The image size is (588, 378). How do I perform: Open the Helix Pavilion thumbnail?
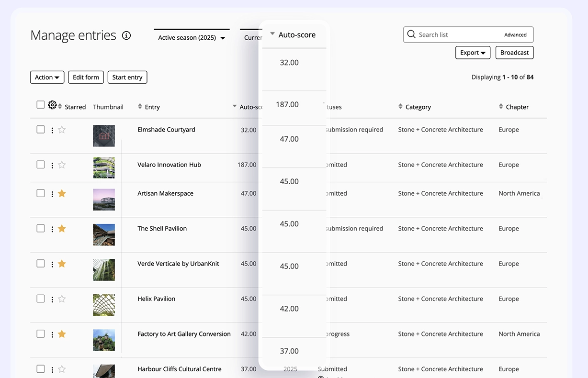[104, 305]
